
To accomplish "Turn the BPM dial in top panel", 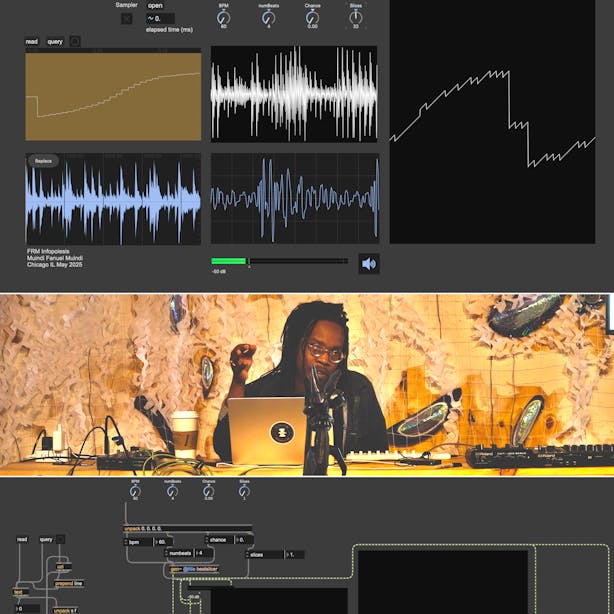I will 222,17.
